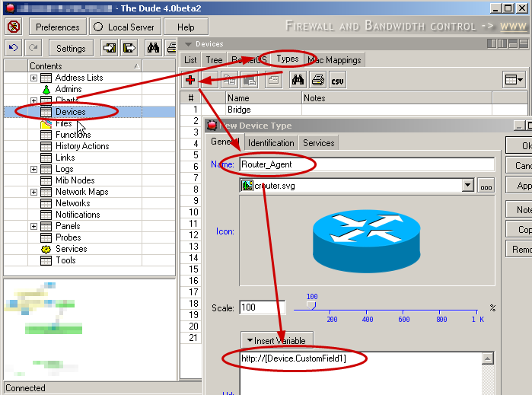Select Notifications in the Contents tree
The height and width of the screenshot is (395, 532).
point(78,215)
